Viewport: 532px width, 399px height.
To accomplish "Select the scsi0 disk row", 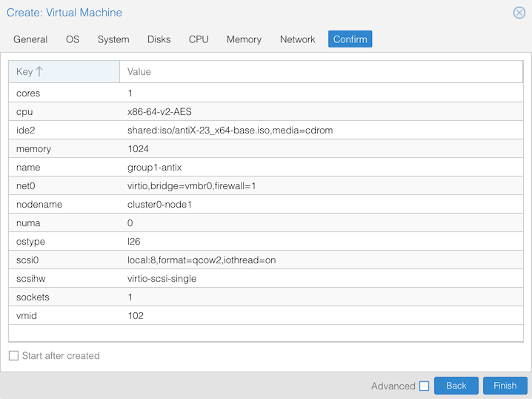I will point(265,260).
